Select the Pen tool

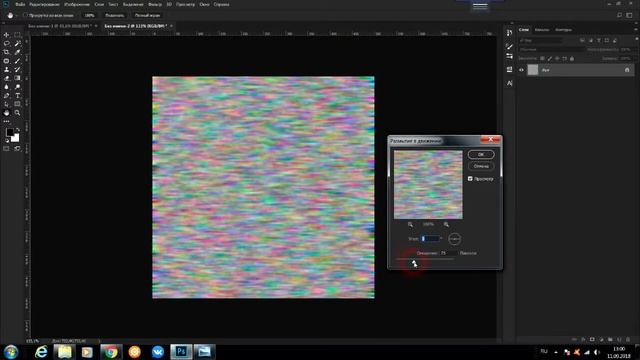(x=7, y=96)
